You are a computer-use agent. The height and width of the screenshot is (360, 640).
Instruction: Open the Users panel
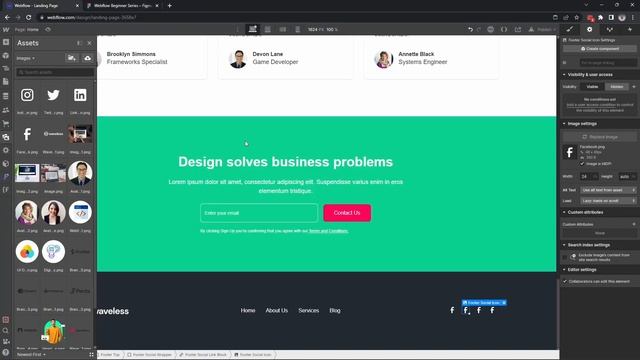point(6,110)
